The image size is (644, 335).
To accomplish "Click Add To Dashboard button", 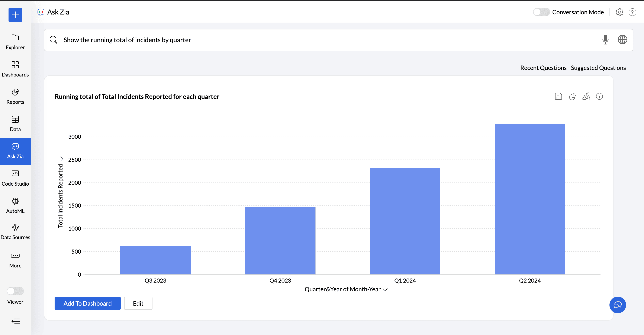I will (87, 303).
